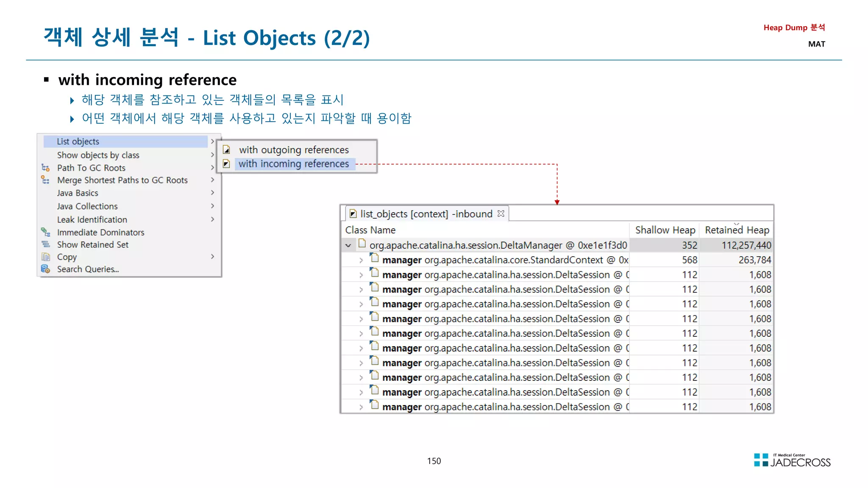The image size is (868, 488).
Task: Click the Path To GC Roots icon
Action: [46, 168]
